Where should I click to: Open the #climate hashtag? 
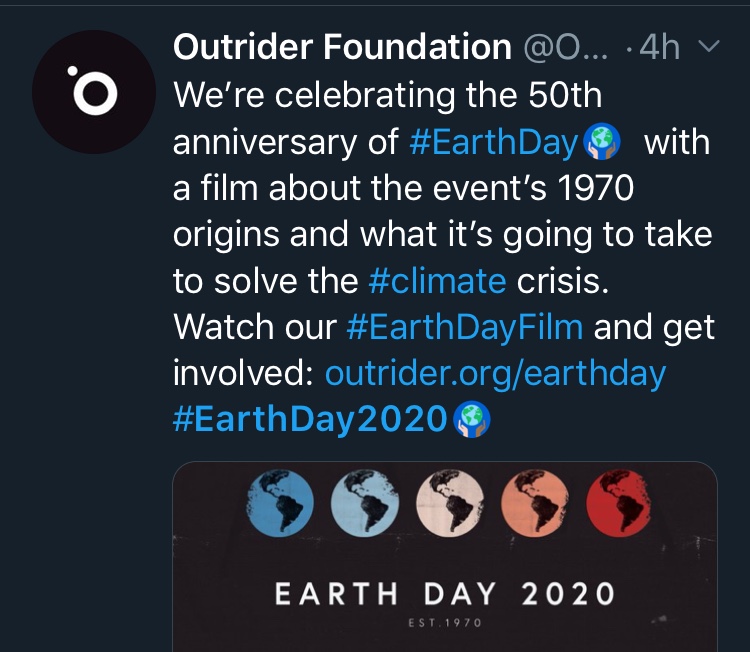(437, 280)
